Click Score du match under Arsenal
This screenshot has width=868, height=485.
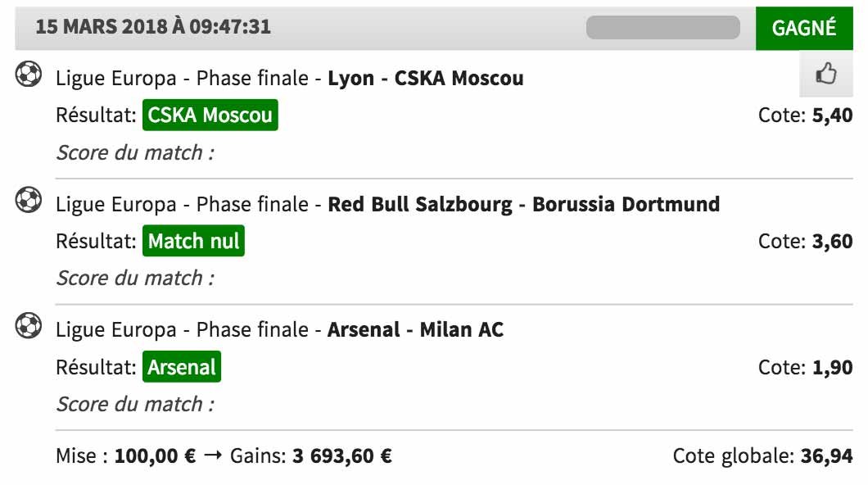[135, 404]
